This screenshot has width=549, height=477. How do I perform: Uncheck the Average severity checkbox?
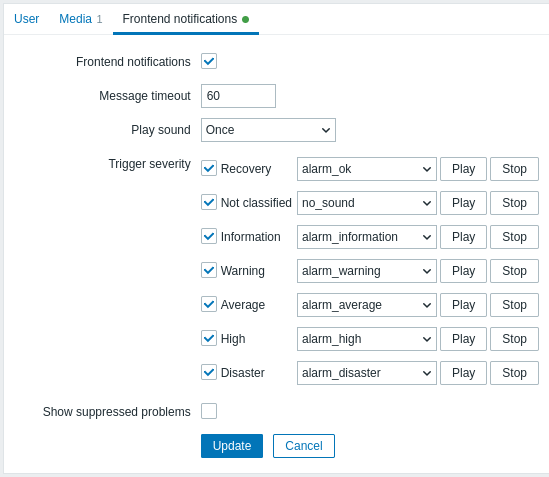[x=209, y=304]
